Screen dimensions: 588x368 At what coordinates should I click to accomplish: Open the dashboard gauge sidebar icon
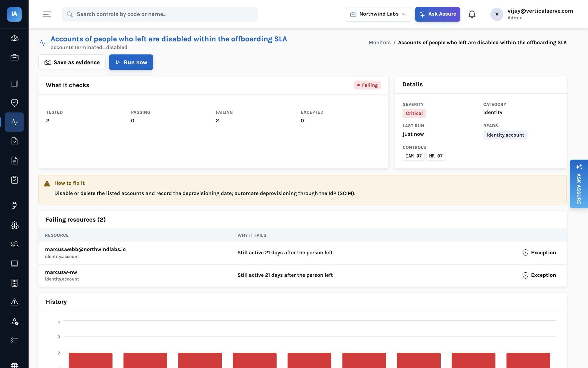(x=14, y=39)
